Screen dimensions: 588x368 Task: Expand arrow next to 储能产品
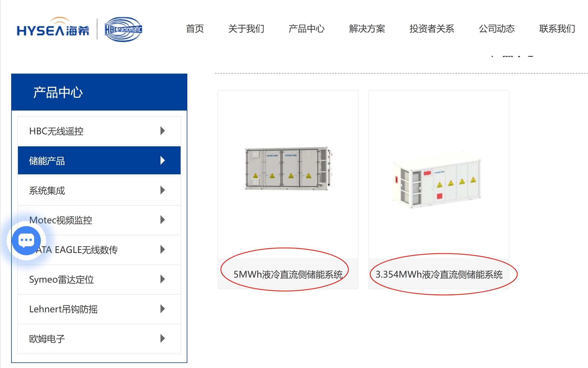[x=162, y=160]
